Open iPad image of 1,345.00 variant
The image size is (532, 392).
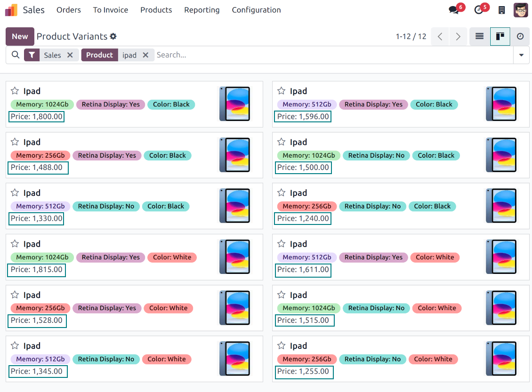pos(235,359)
